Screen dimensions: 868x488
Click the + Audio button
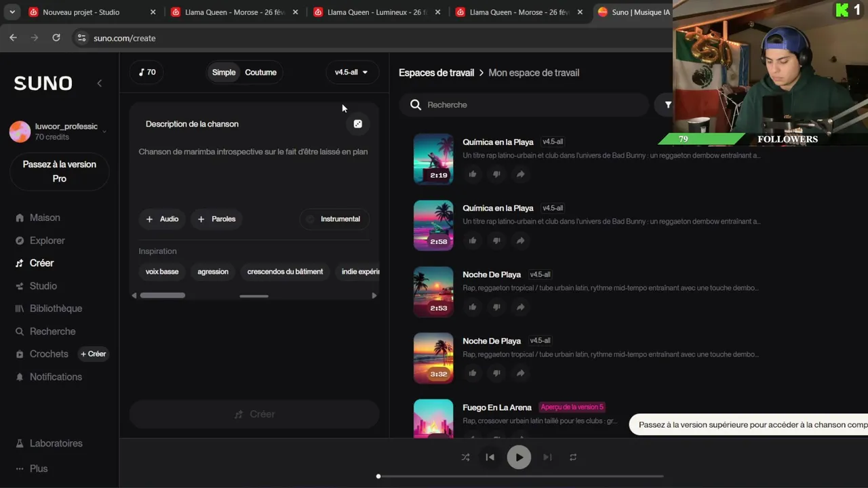[x=163, y=219]
